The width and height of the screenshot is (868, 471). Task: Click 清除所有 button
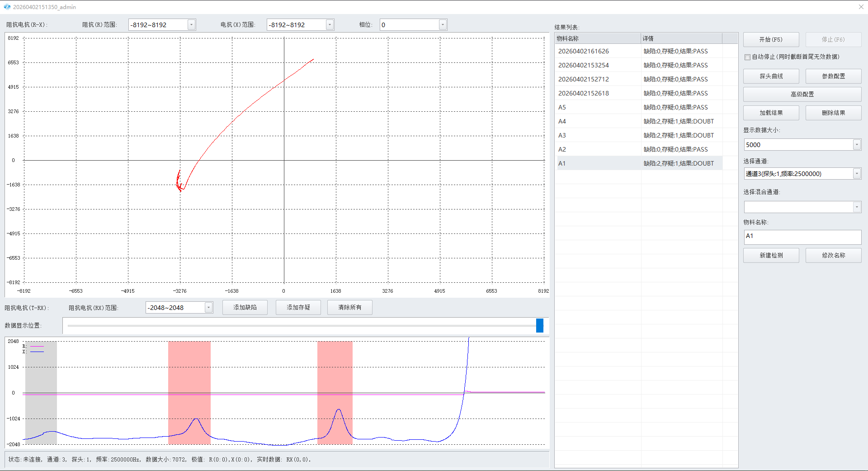[x=350, y=308]
